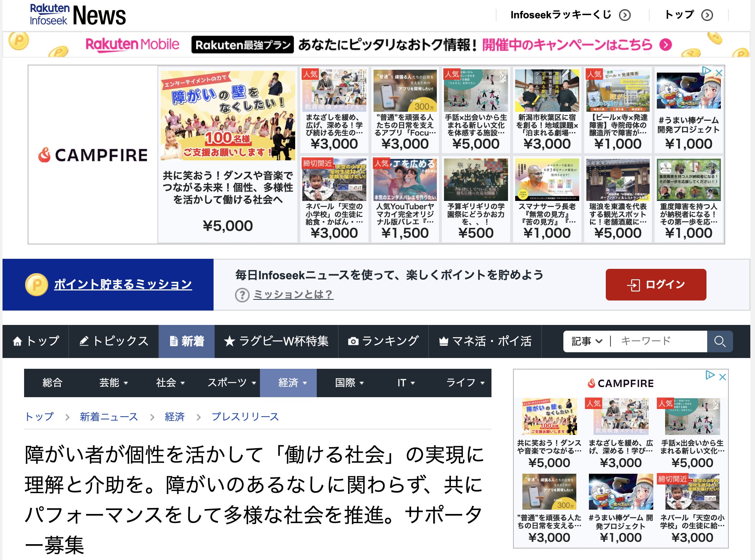The width and height of the screenshot is (755, 560).
Task: Click the arrow icon beside Infoseekラッキーくじ
Action: [x=624, y=15]
